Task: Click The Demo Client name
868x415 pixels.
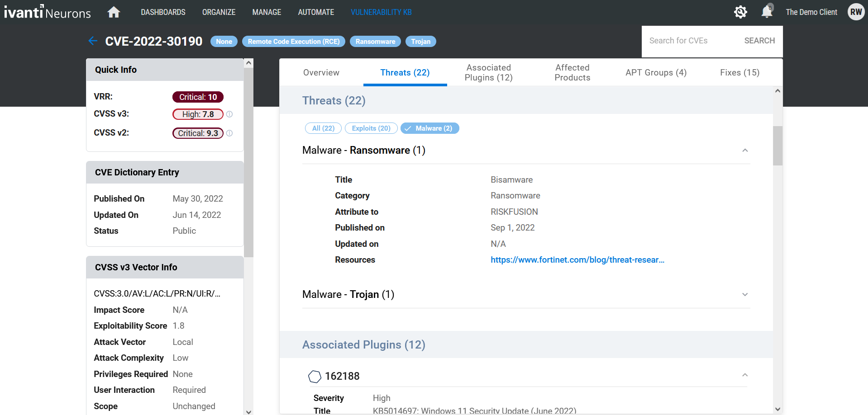Action: (x=811, y=12)
